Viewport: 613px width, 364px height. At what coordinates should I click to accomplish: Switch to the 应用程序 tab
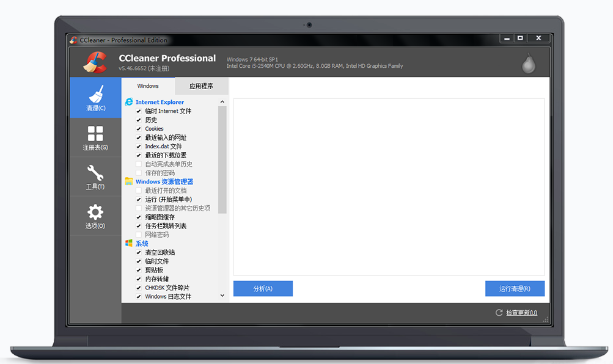pos(201,86)
